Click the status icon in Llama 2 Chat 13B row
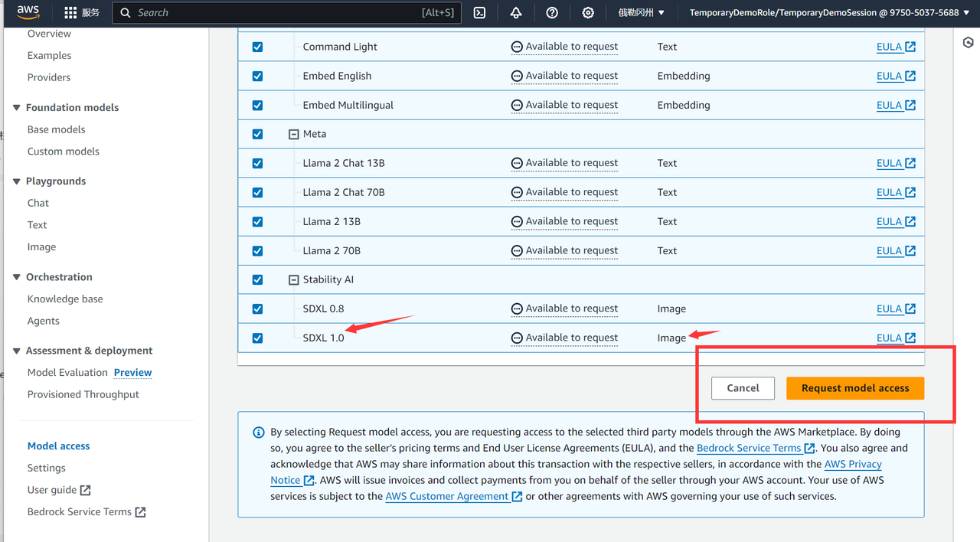980x542 pixels. point(517,163)
